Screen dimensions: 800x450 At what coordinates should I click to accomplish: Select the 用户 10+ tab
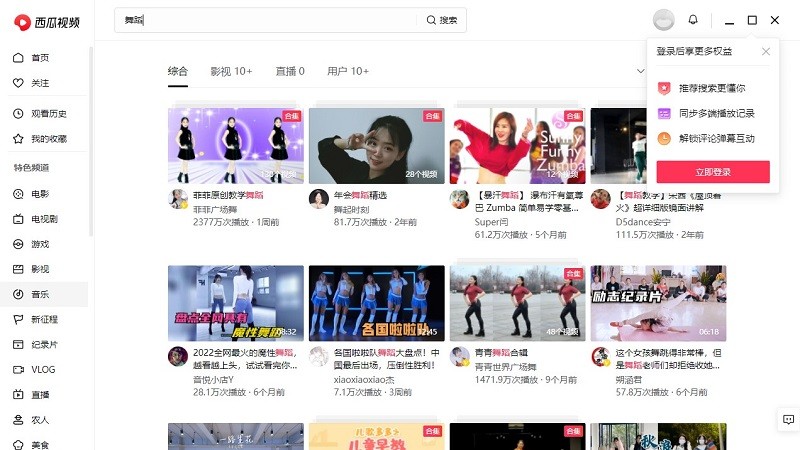(348, 71)
